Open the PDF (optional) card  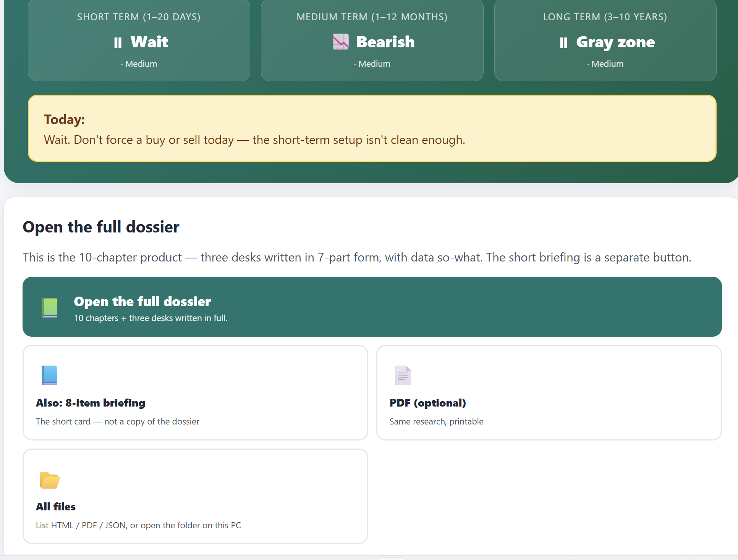point(549,393)
